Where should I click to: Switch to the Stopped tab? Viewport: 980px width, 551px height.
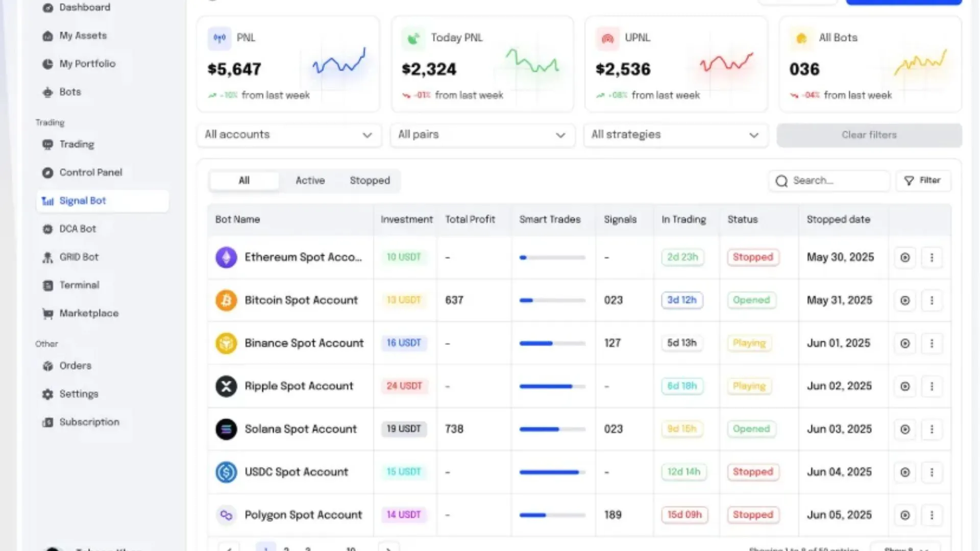point(370,181)
